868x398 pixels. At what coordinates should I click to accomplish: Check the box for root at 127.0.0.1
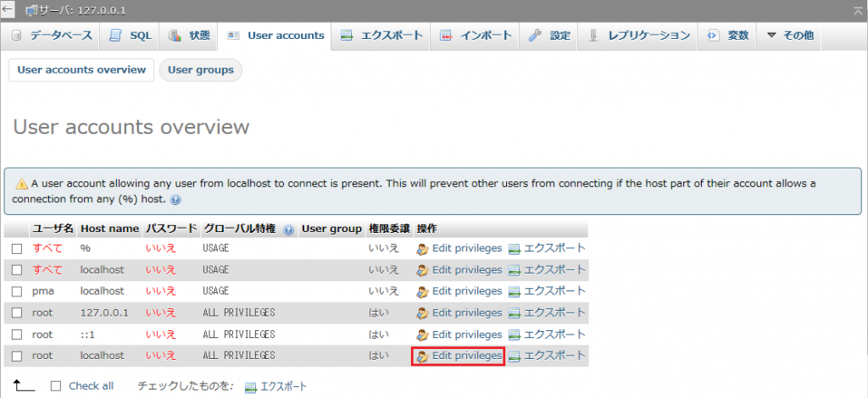[x=17, y=312]
